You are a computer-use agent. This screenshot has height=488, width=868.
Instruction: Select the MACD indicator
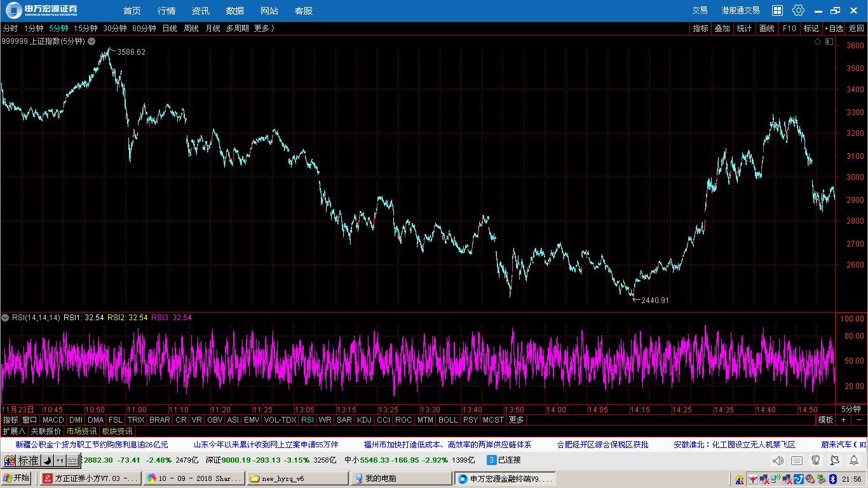point(53,420)
